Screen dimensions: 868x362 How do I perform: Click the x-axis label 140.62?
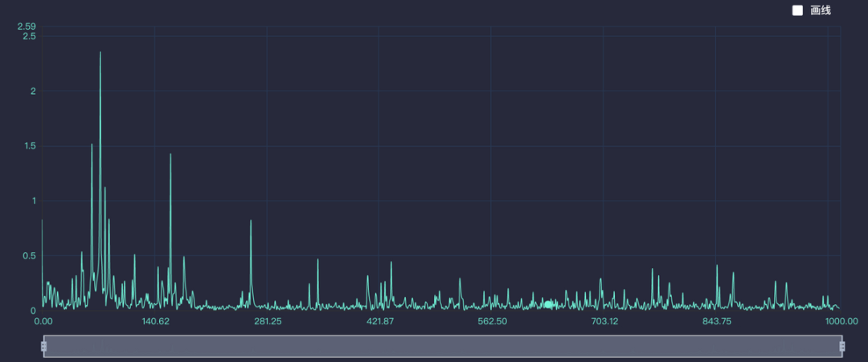tap(155, 322)
